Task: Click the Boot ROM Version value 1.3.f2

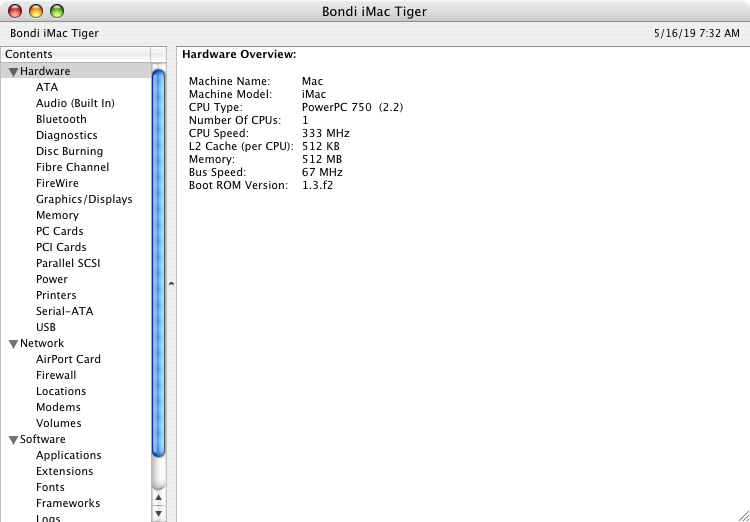Action: (x=317, y=185)
